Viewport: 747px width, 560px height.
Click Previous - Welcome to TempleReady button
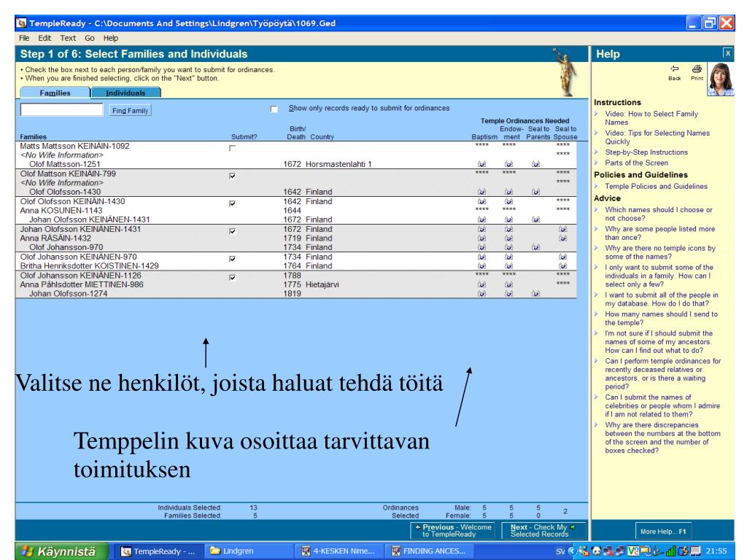[452, 531]
